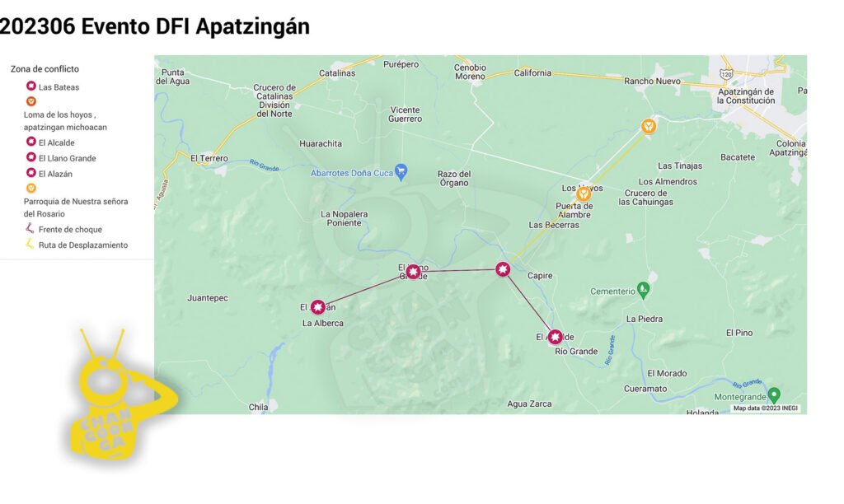
Task: Click the green Cementerio map pin
Action: point(643,291)
